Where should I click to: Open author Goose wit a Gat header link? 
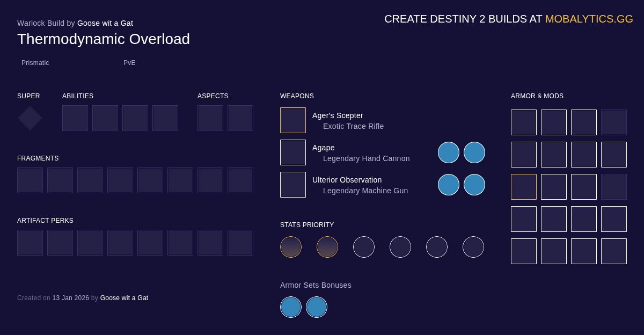105,23
